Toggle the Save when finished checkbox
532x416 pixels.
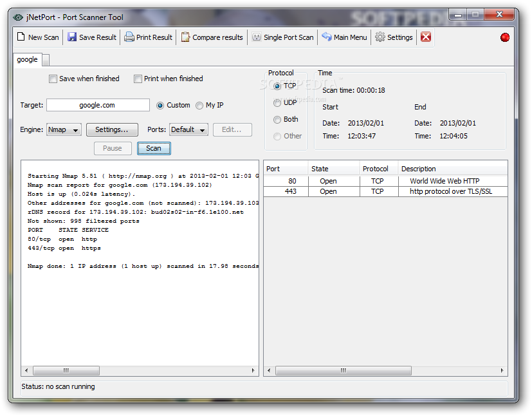53,79
